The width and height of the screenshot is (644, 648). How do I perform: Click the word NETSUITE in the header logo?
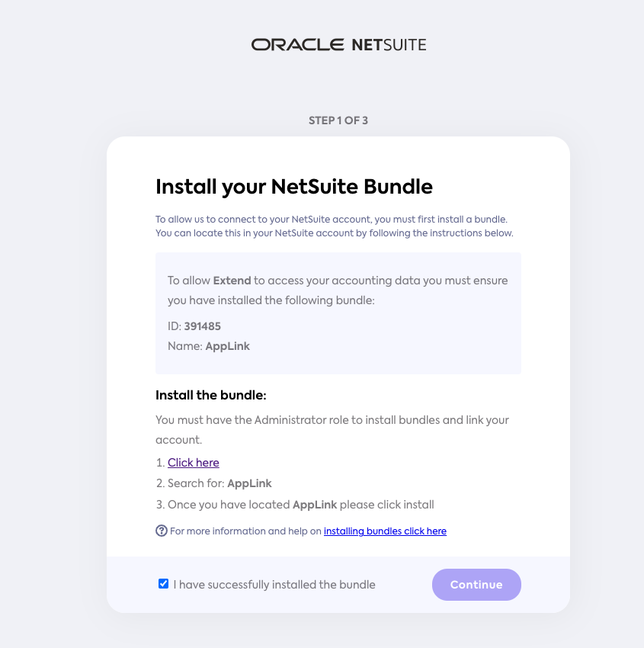click(389, 44)
